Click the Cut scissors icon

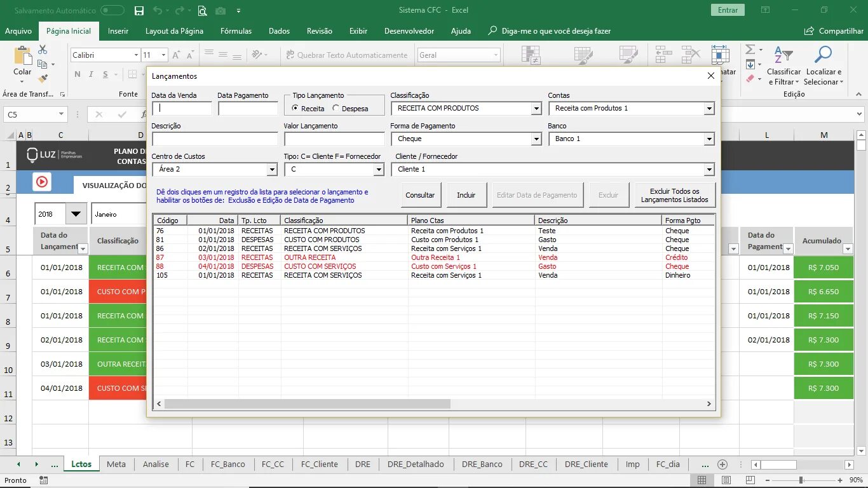point(43,50)
